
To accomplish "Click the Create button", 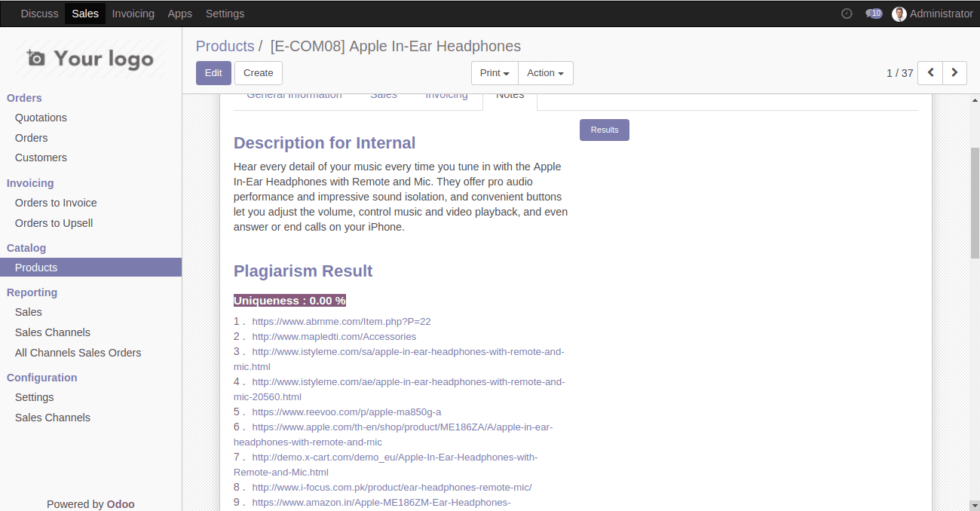I will coord(258,73).
